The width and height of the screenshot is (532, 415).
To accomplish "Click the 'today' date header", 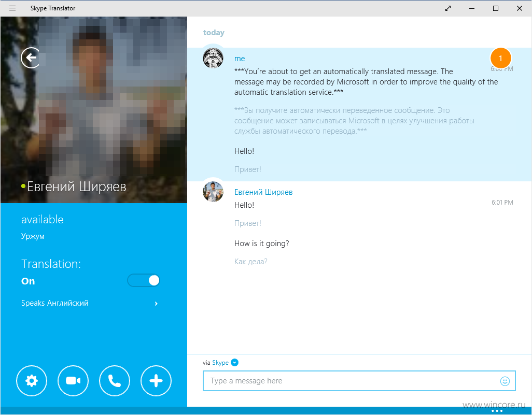I will (214, 33).
